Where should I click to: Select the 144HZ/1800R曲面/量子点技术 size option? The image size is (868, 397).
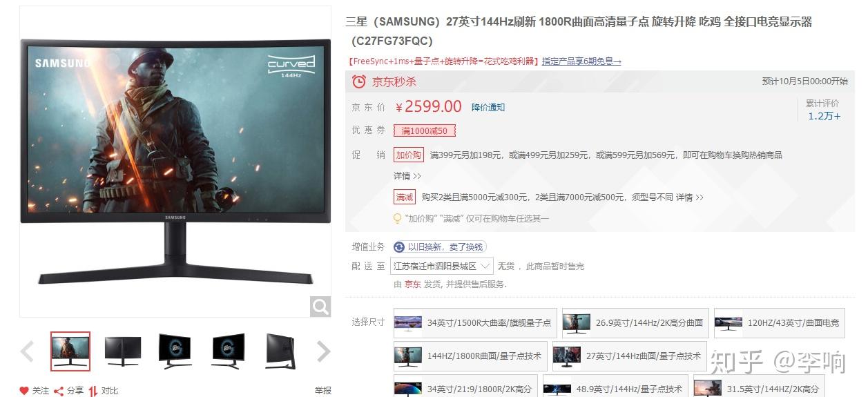pos(470,356)
